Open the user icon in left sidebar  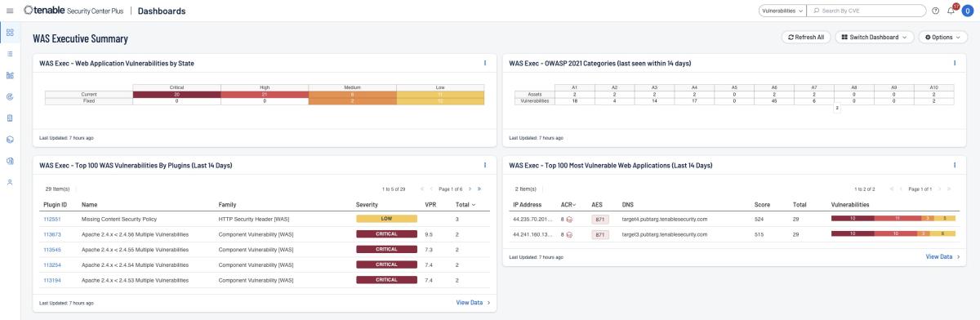10,182
